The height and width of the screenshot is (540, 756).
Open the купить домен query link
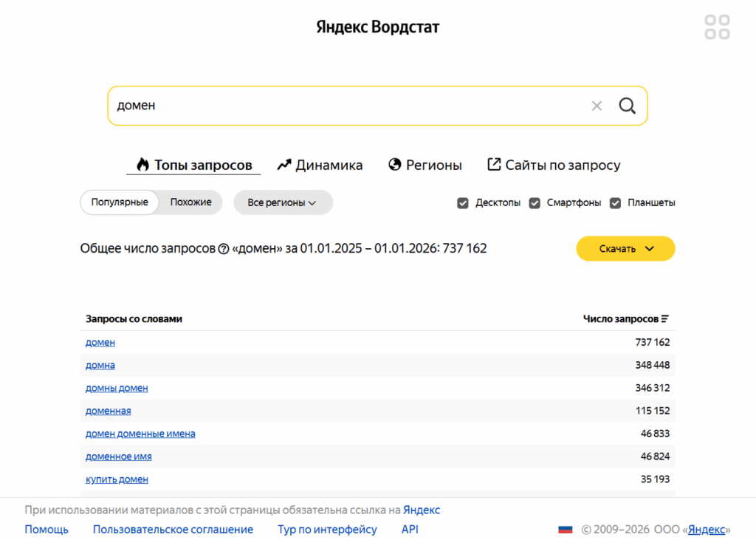(117, 479)
